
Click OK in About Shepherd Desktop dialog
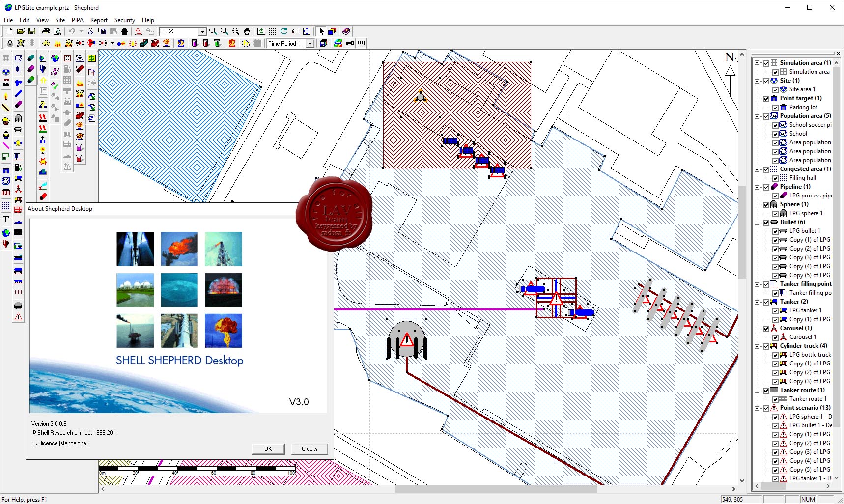click(x=268, y=448)
